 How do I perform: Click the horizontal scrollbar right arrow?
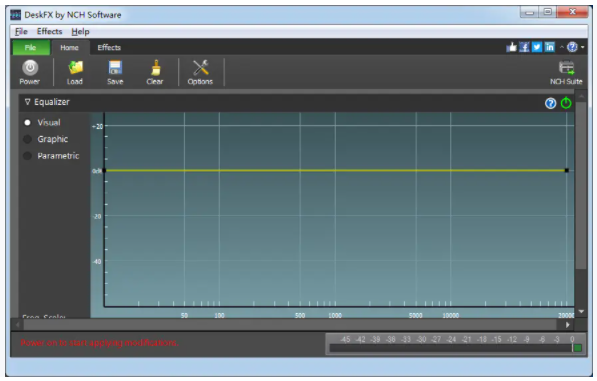click(x=568, y=325)
